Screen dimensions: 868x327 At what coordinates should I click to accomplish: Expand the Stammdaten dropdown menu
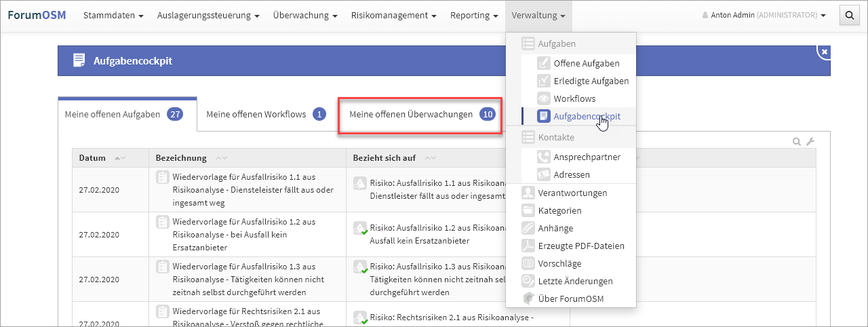point(113,15)
